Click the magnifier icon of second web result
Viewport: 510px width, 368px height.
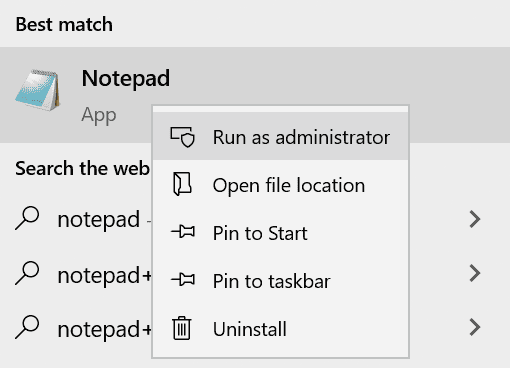[27, 273]
